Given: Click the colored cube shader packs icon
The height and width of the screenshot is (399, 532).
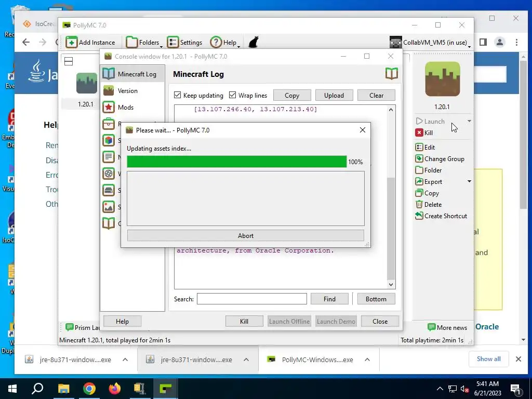Looking at the screenshot, I should click(109, 140).
